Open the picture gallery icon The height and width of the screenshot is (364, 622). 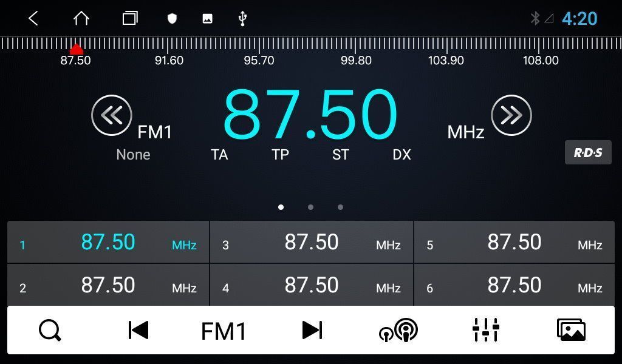point(571,331)
